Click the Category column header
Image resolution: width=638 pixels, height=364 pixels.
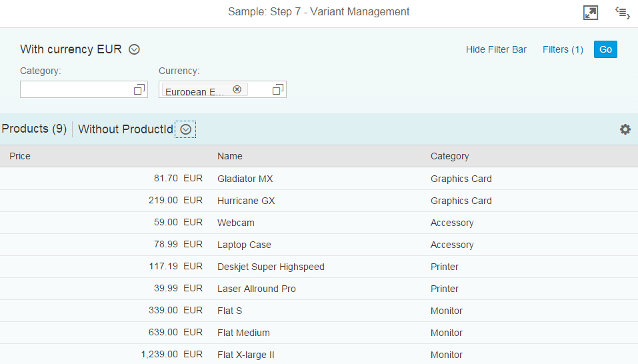point(449,156)
